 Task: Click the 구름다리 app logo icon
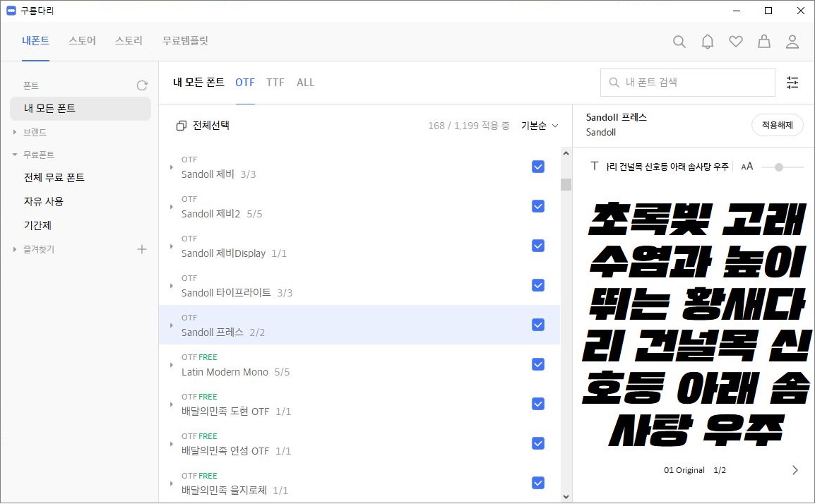[11, 11]
